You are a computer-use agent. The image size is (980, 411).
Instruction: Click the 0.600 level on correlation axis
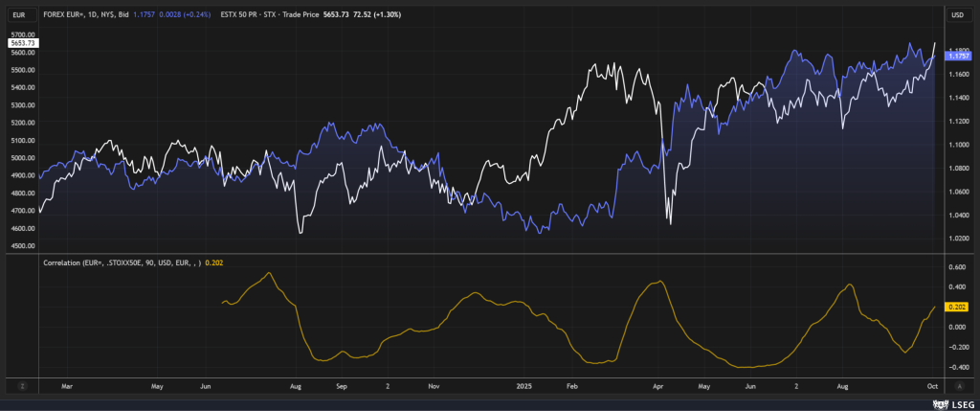point(955,267)
